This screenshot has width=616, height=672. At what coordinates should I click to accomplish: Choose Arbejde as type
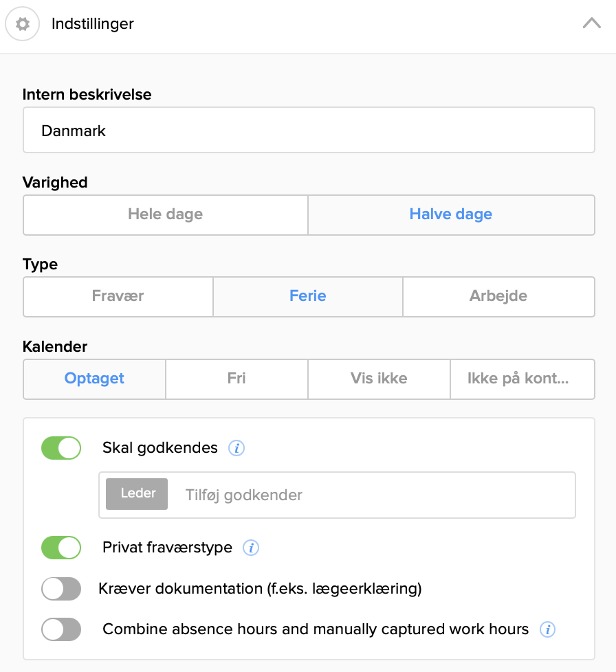pos(498,297)
